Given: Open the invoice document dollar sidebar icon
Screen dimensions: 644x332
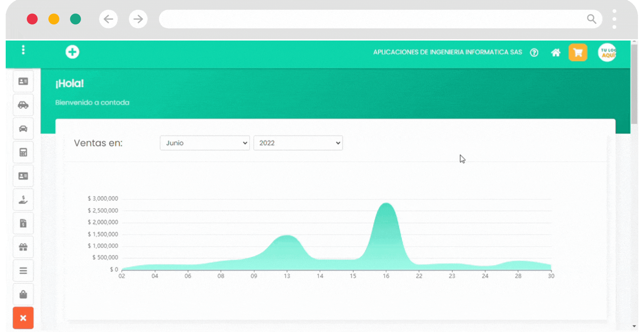Looking at the screenshot, I should coord(23,223).
